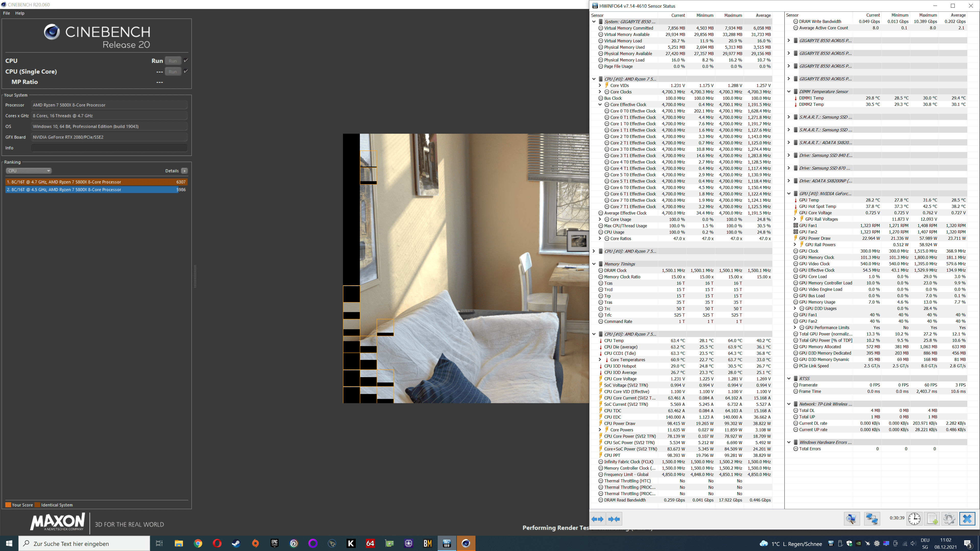Viewport: 980px width, 551px height.
Task: Click the NVIDIA tray icon
Action: tap(858, 543)
